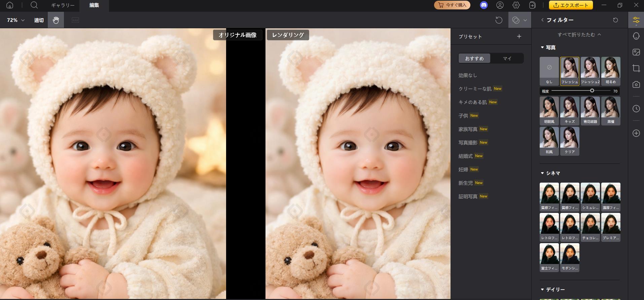Screen dimensions: 644x300
Task: Apply the 富士フィ... cinema filter thumbnail
Action: point(549,258)
